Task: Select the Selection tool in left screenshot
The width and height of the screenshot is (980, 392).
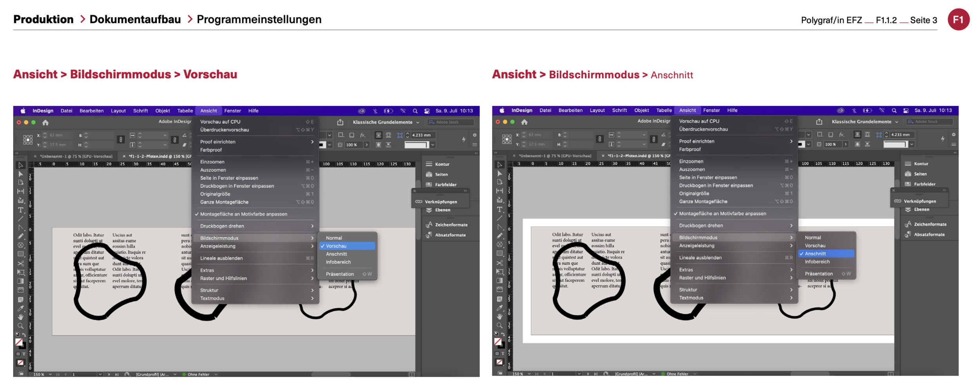Action: coord(20,165)
